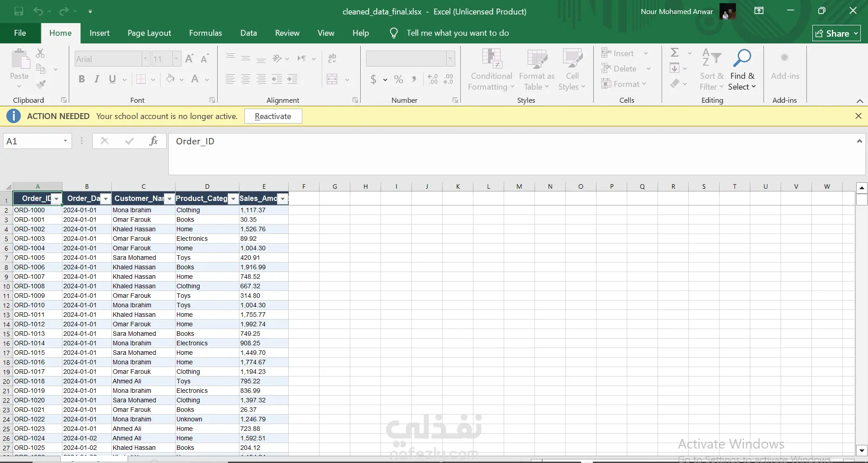This screenshot has height=463, width=868.
Task: Open the Order_ID column filter dropdown
Action: click(56, 199)
